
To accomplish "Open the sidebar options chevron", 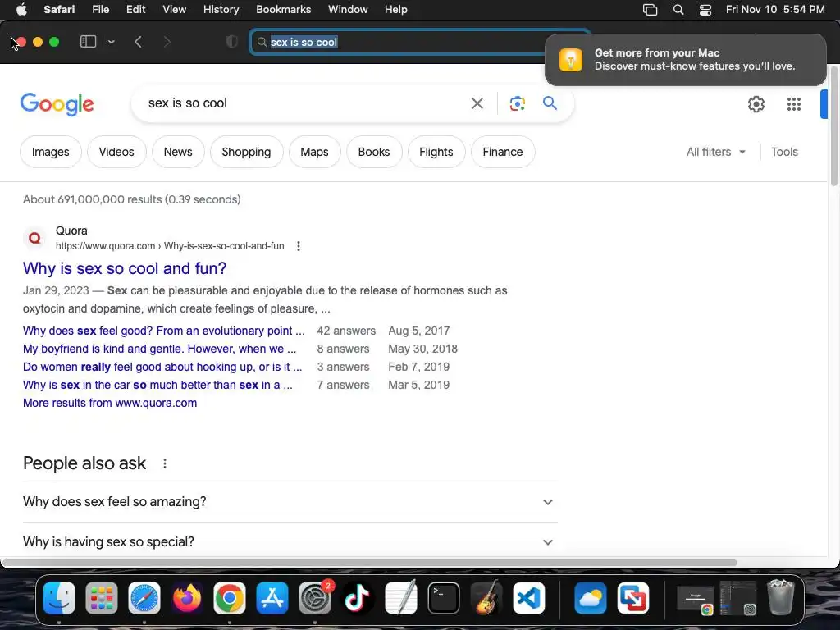I will 112,42.
